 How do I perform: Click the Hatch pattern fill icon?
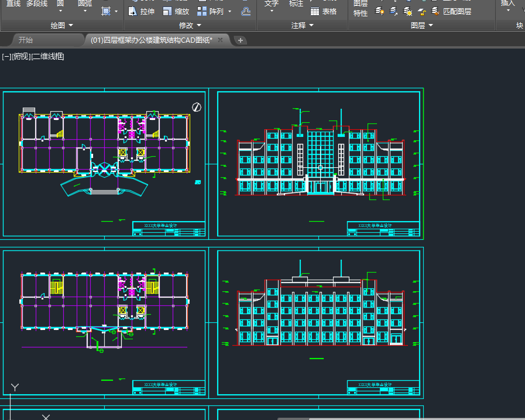(x=106, y=11)
